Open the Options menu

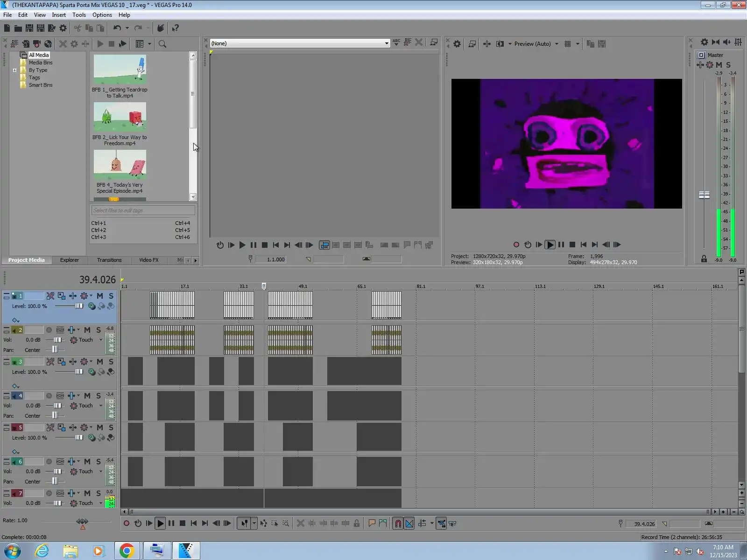pos(102,15)
